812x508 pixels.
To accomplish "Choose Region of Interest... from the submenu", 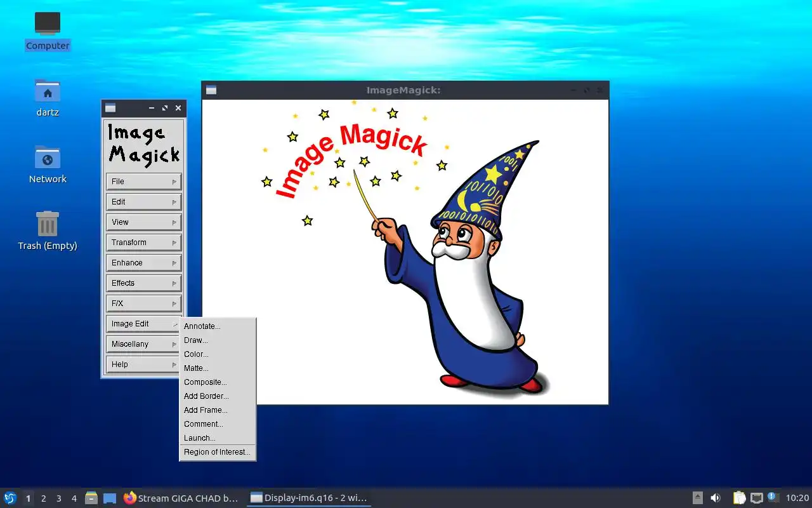I will [x=218, y=452].
